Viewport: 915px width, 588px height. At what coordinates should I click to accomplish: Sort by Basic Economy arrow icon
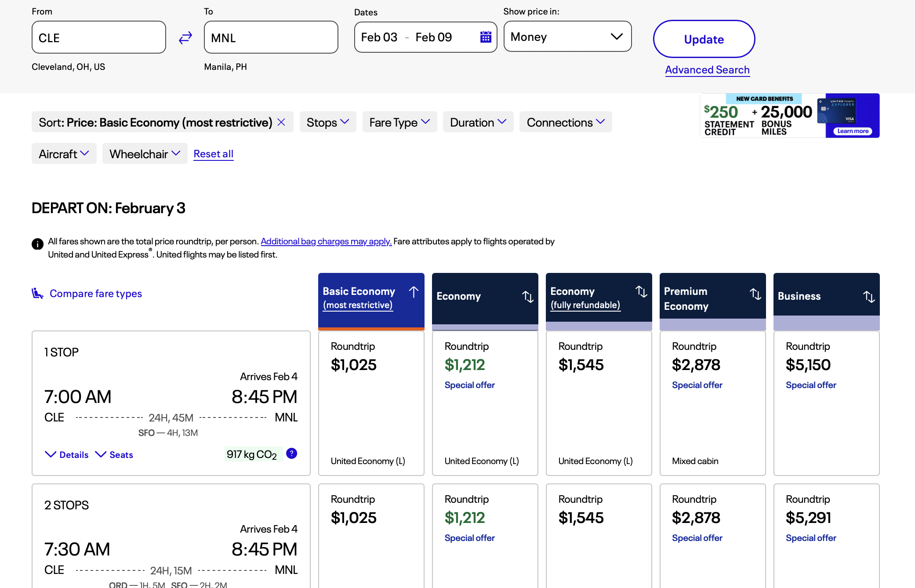coord(414,292)
